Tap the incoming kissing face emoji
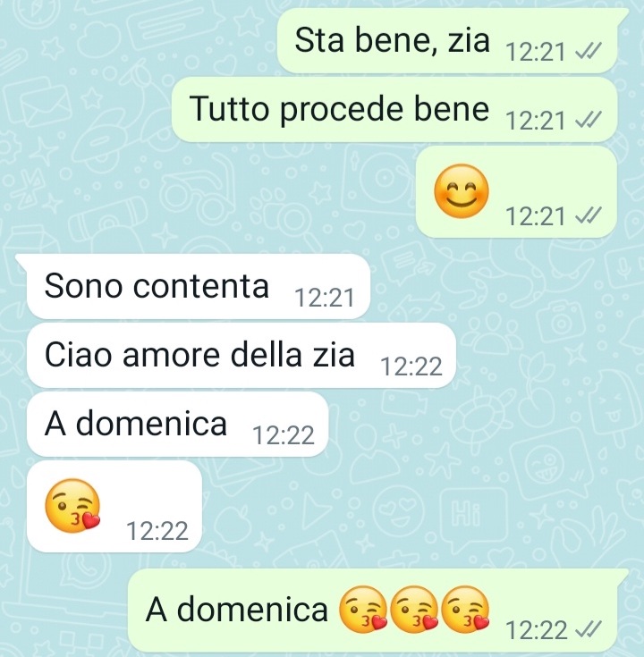This screenshot has width=644, height=657. (73, 506)
